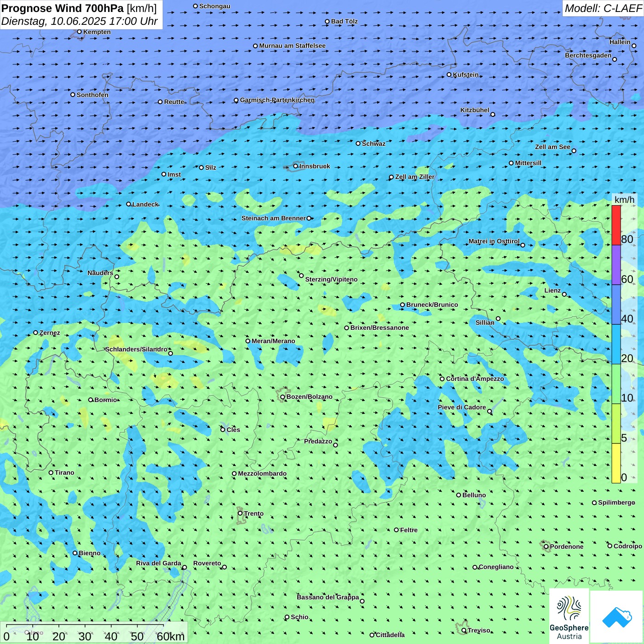Click the yellow 0 km/h legend segment

click(x=616, y=463)
